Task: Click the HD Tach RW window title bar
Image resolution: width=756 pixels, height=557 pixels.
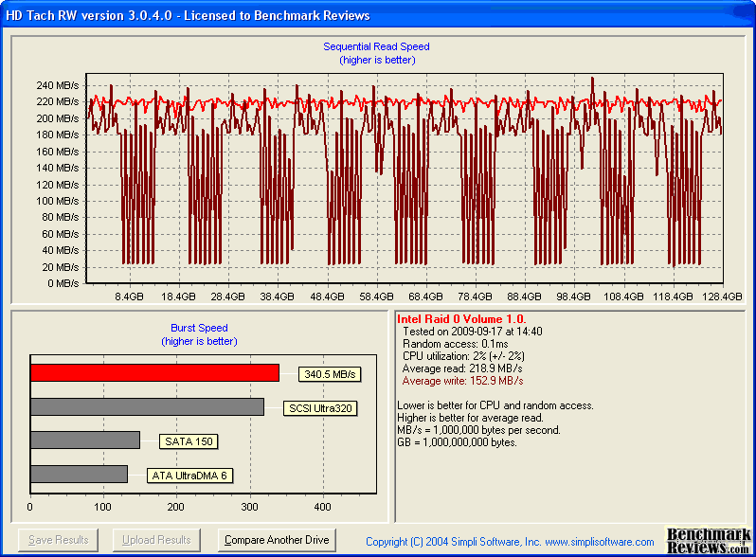Action: click(x=378, y=15)
